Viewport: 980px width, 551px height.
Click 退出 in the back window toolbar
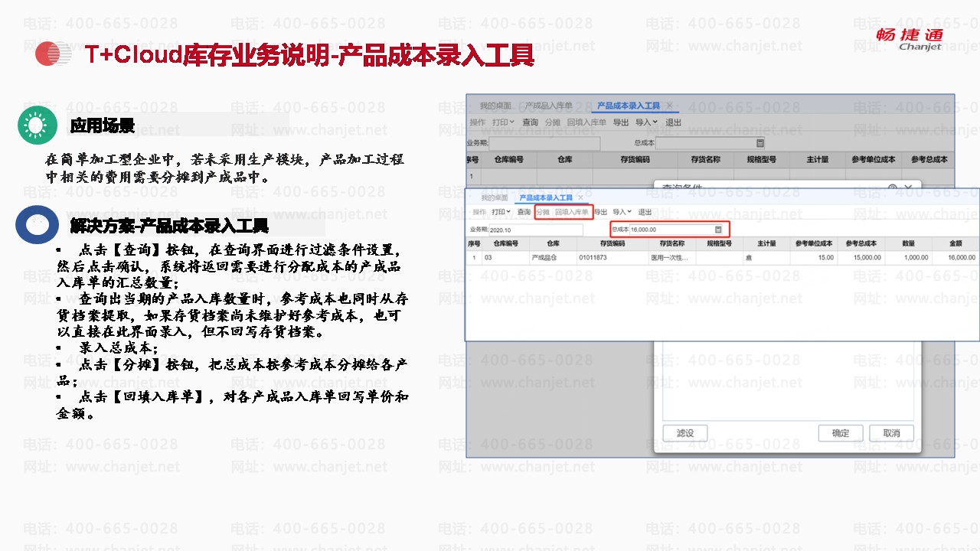673,122
